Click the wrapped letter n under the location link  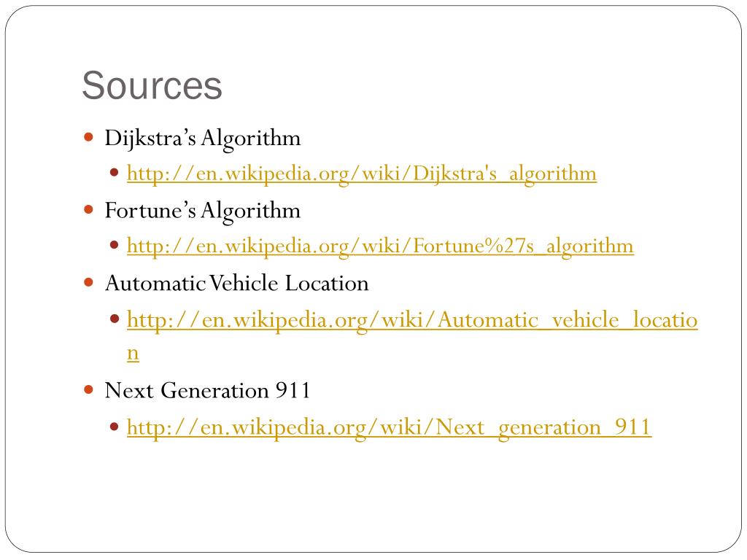[x=133, y=355]
